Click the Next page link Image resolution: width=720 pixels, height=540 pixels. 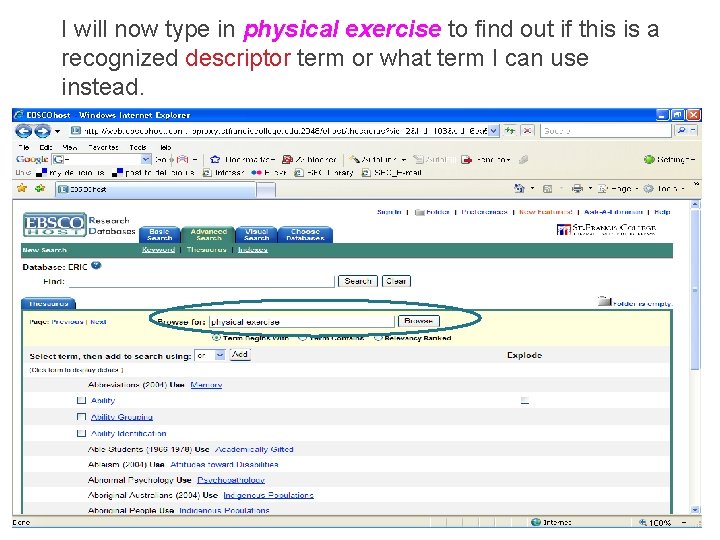click(98, 322)
